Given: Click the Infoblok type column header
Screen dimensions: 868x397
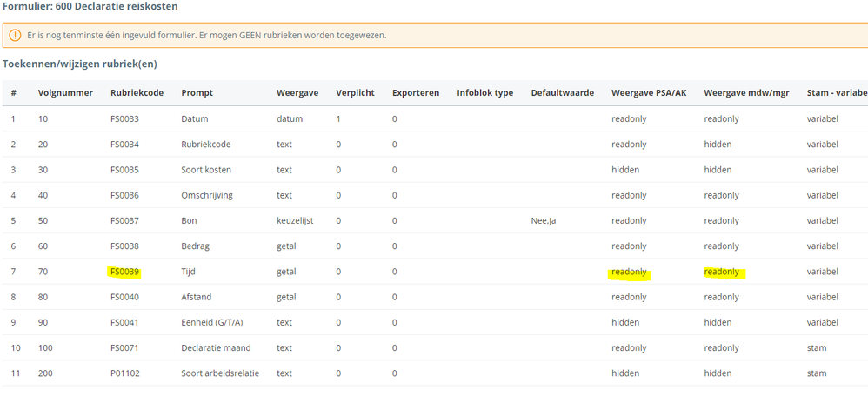Looking at the screenshot, I should (485, 92).
